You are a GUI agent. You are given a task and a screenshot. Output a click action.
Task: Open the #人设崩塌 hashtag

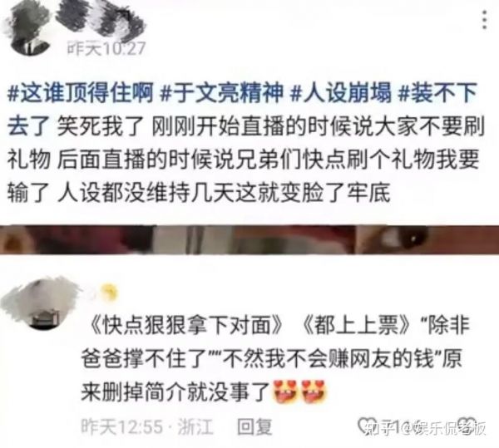click(x=341, y=93)
